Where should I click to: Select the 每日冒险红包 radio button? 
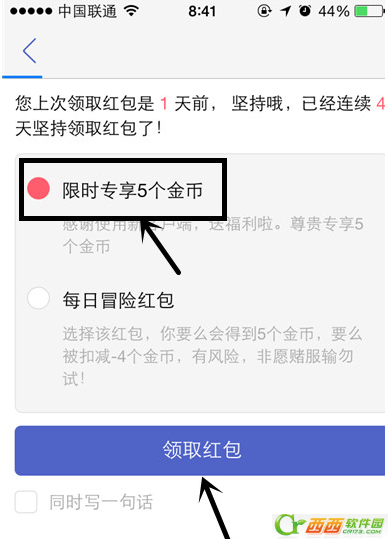tap(38, 298)
